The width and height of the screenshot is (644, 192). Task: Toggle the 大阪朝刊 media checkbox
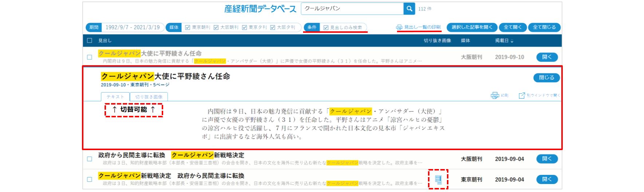coord(216,27)
